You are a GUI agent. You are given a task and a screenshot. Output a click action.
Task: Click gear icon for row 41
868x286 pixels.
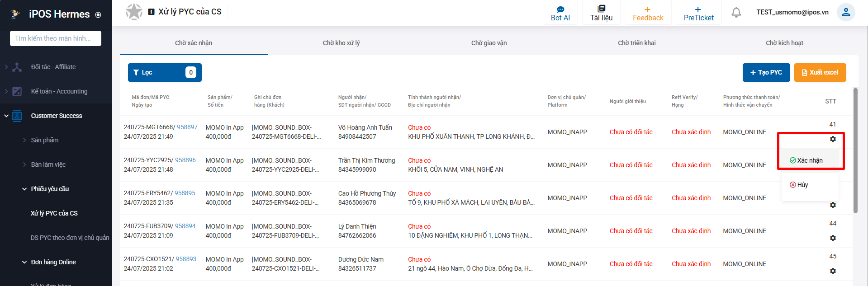pos(832,139)
